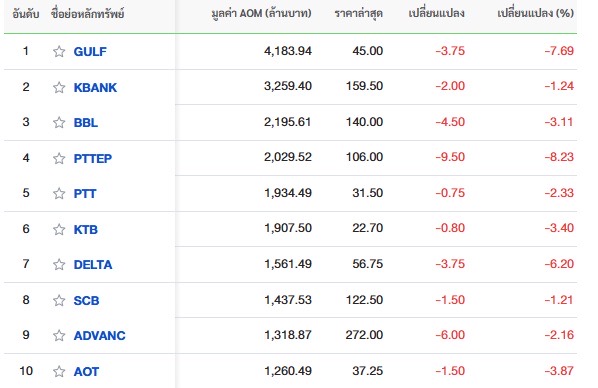Sort by เปลี่ยนแปลง (%) column header
The width and height of the screenshot is (598, 388).
[535, 13]
